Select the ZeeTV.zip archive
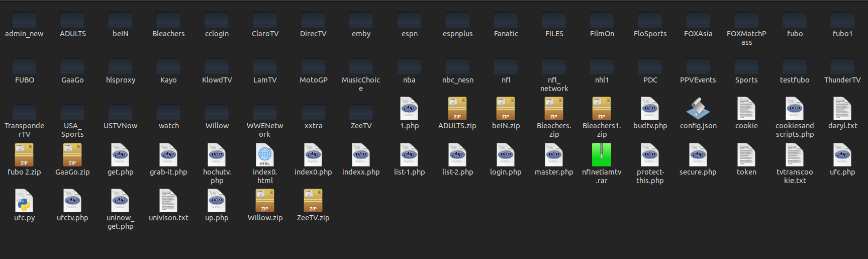This screenshot has height=259, width=868. (x=313, y=201)
